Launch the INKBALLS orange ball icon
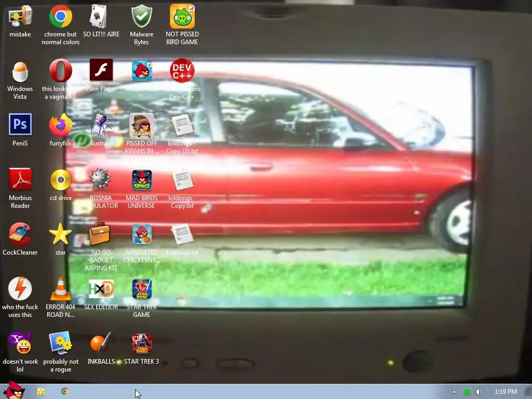This screenshot has width=532, height=399. 101,343
